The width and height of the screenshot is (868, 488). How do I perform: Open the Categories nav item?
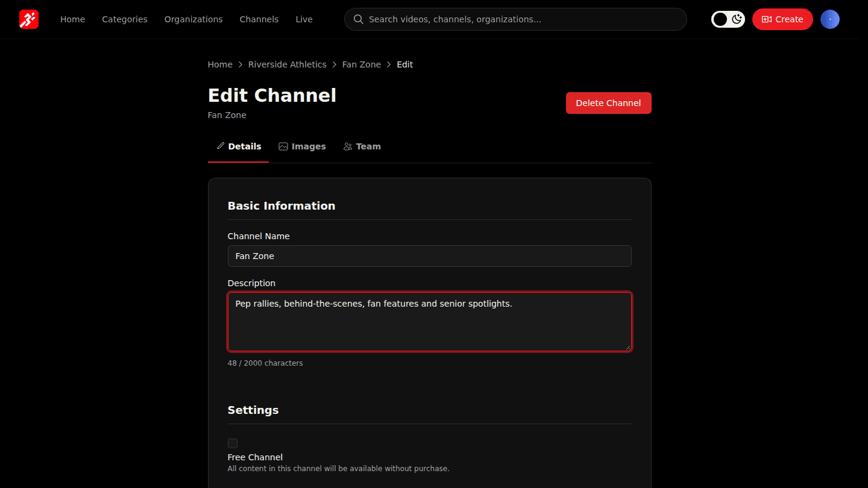coord(125,19)
